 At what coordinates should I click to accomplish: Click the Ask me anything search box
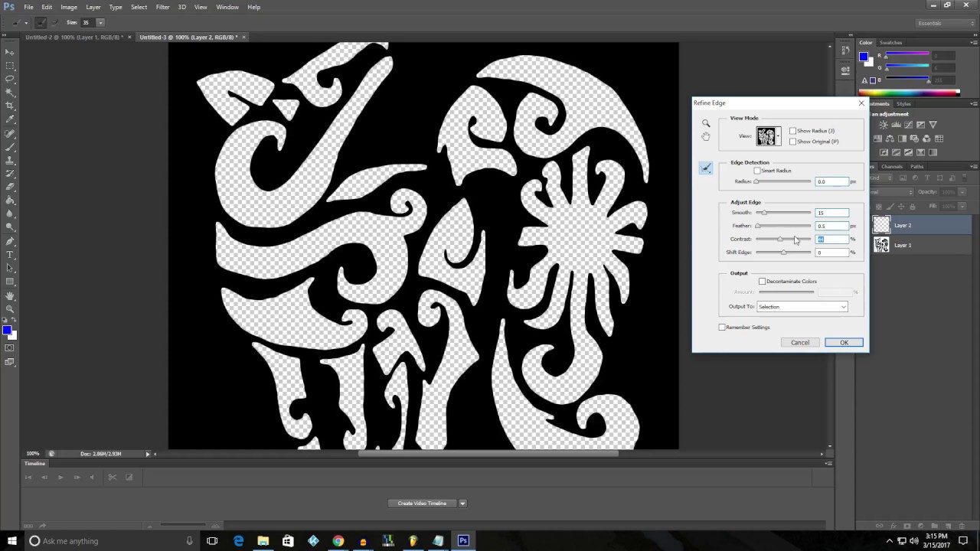[x=110, y=541]
